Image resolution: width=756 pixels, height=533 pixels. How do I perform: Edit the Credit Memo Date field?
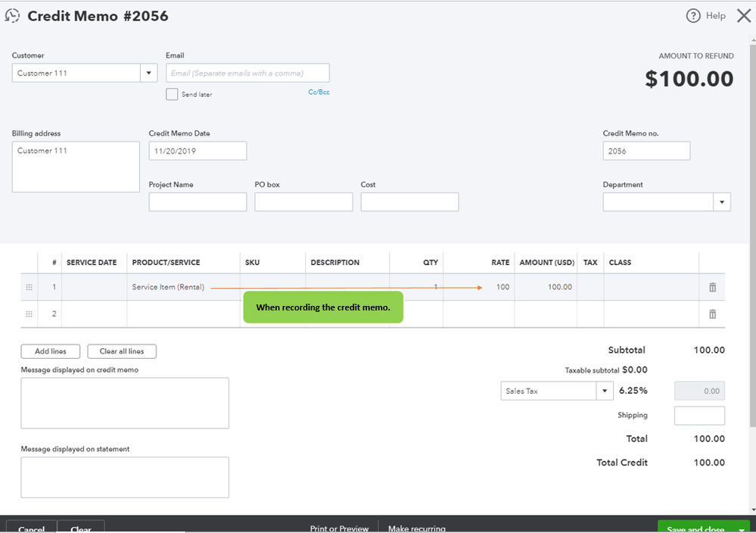198,151
